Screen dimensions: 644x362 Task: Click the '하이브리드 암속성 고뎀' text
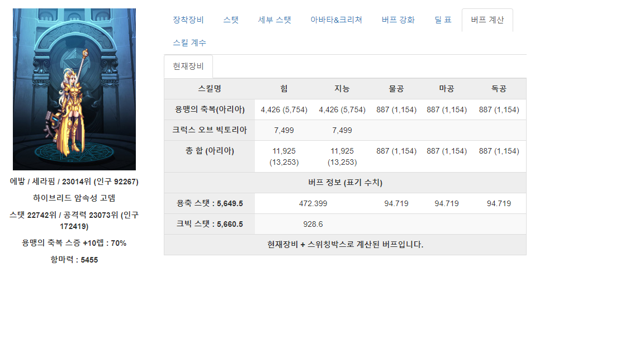coord(74,198)
